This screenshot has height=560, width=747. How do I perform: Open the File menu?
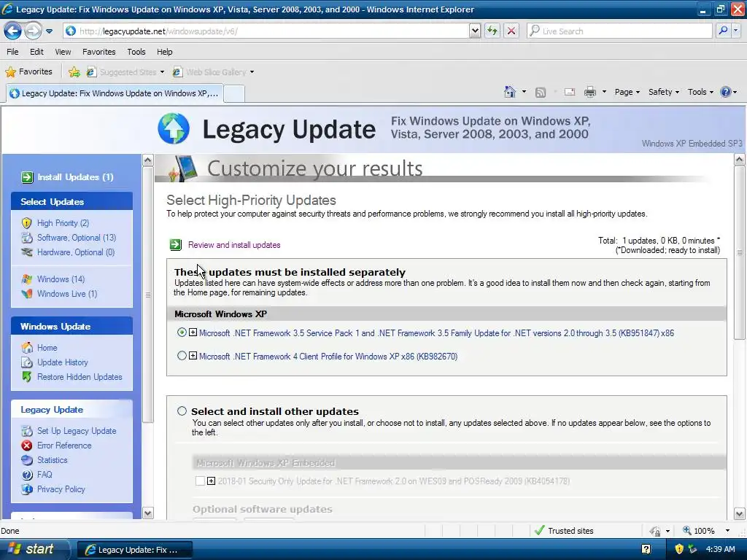[x=12, y=52]
